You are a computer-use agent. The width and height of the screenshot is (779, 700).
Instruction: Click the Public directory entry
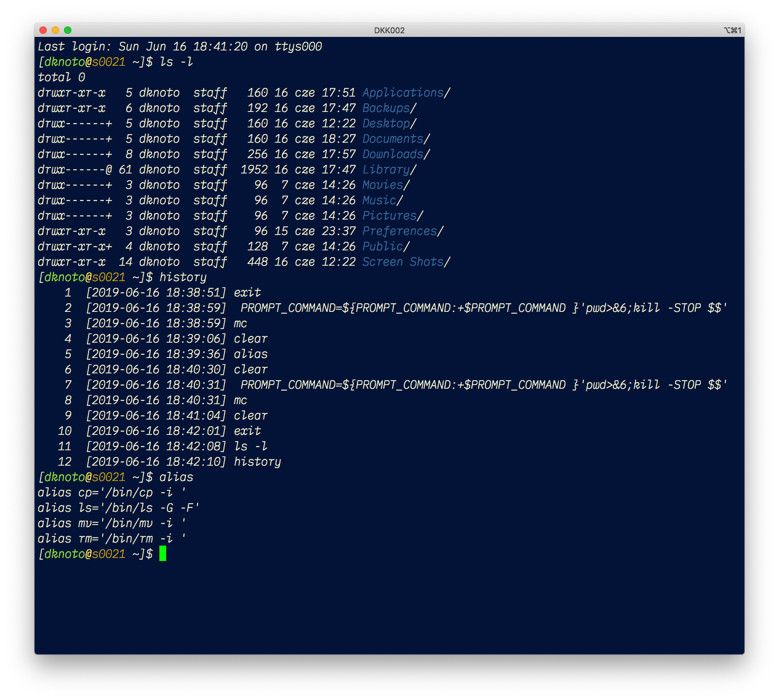pyautogui.click(x=386, y=247)
